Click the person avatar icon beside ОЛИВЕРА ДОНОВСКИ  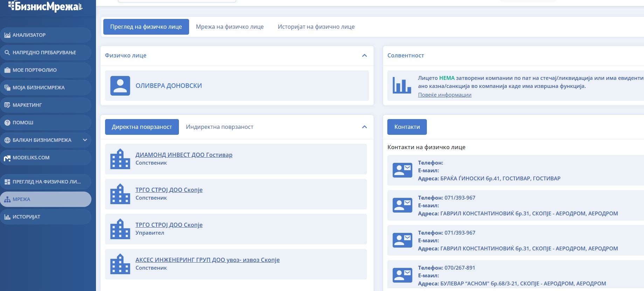tap(120, 86)
